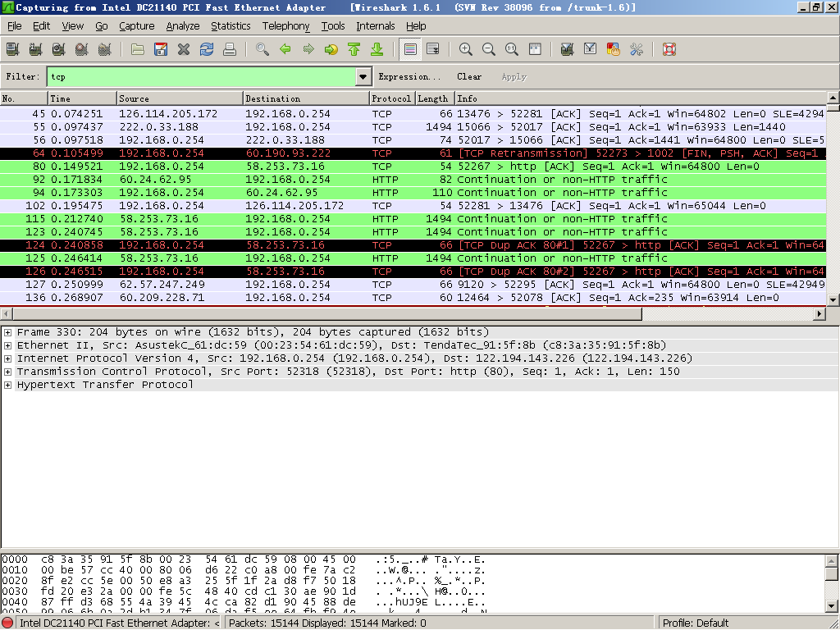Select packet 64 TCP Retransmission row
This screenshot has height=630, width=840.
pyautogui.click(x=413, y=153)
